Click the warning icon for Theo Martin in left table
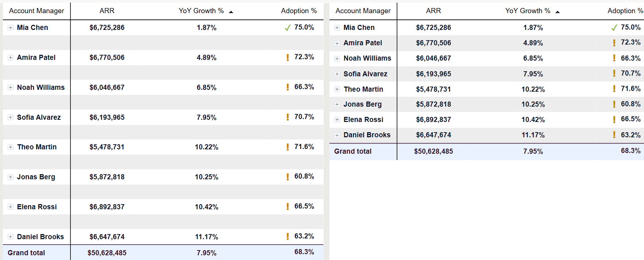 pos(288,147)
